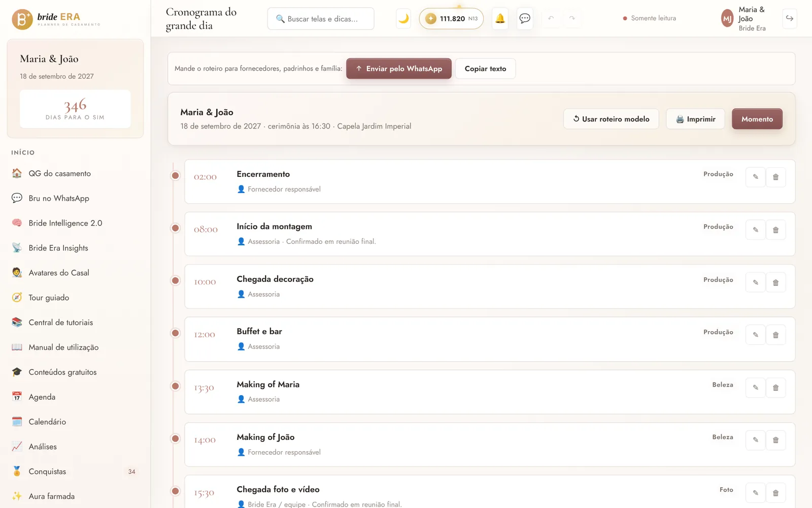The image size is (812, 508).
Task: Toggle dark mode with moon icon
Action: tap(403, 19)
